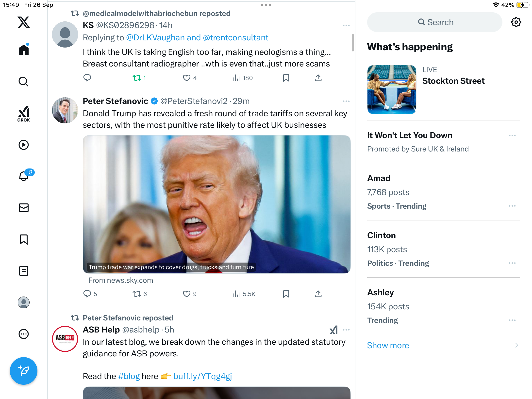Open the Ashley trending topic
The height and width of the screenshot is (399, 532).
click(x=381, y=292)
